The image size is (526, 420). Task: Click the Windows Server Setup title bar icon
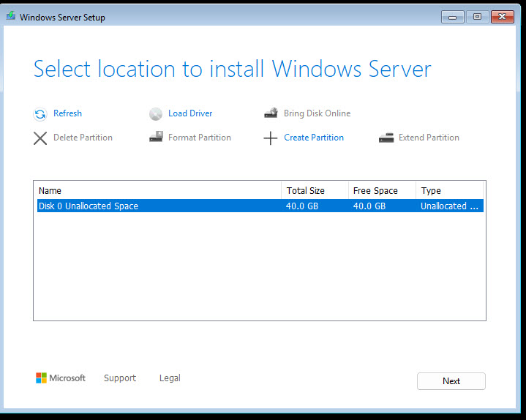point(11,15)
